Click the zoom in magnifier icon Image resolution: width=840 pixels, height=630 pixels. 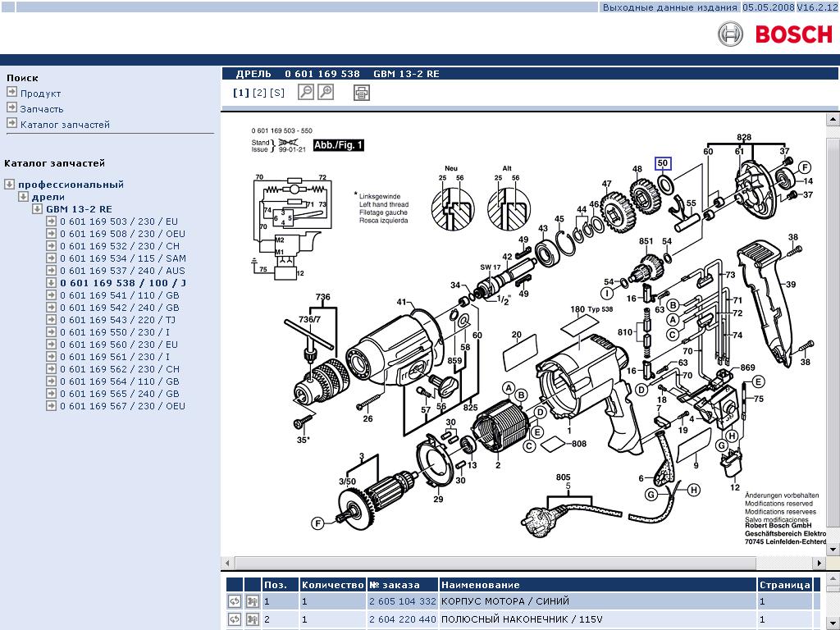pos(326,92)
